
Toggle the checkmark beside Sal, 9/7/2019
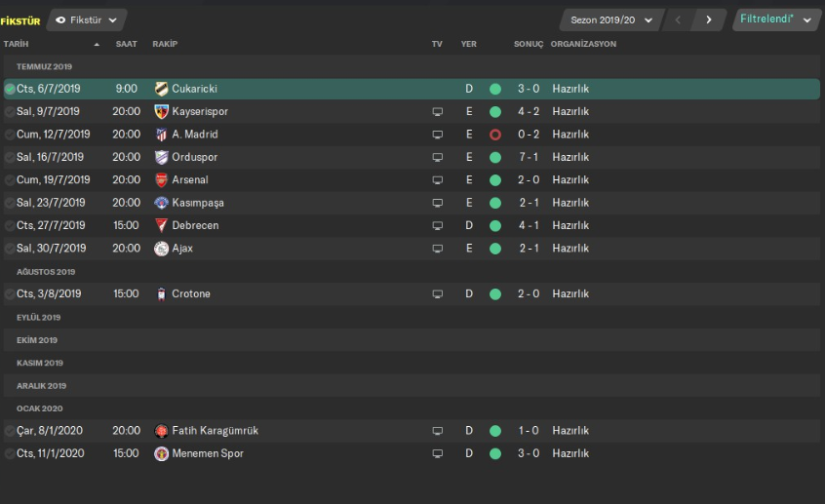click(x=10, y=111)
